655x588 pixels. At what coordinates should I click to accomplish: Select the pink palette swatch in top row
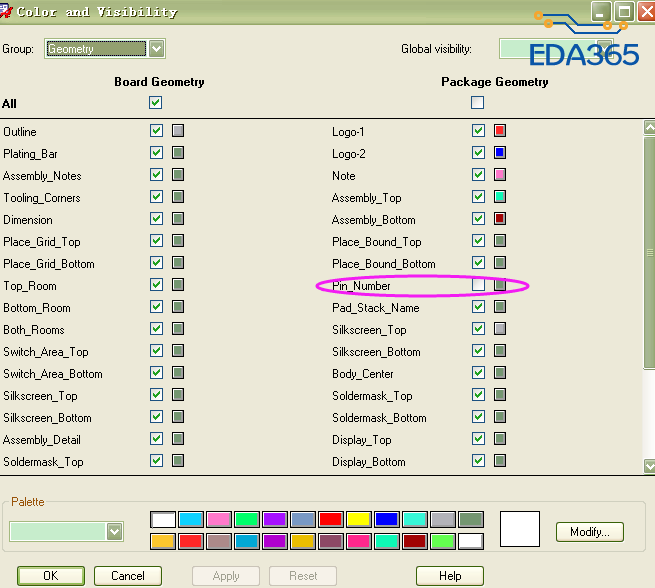(219, 520)
